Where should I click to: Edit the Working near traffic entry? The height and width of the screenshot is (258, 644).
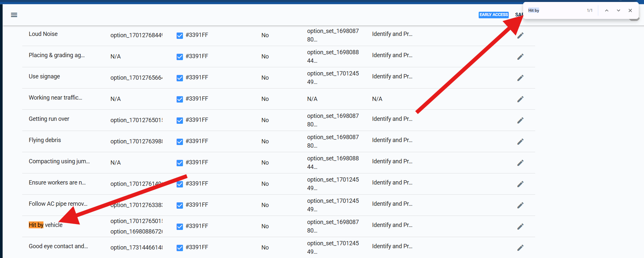click(520, 99)
